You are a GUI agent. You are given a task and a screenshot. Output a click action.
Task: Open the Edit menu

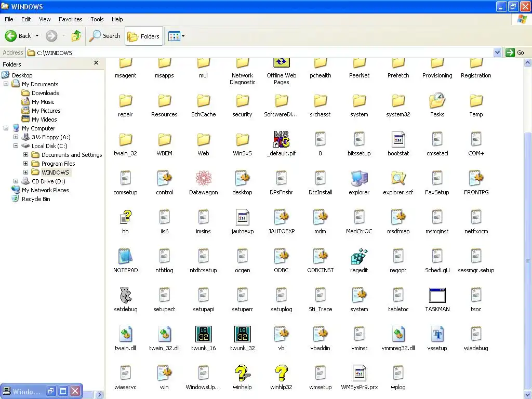(x=26, y=19)
